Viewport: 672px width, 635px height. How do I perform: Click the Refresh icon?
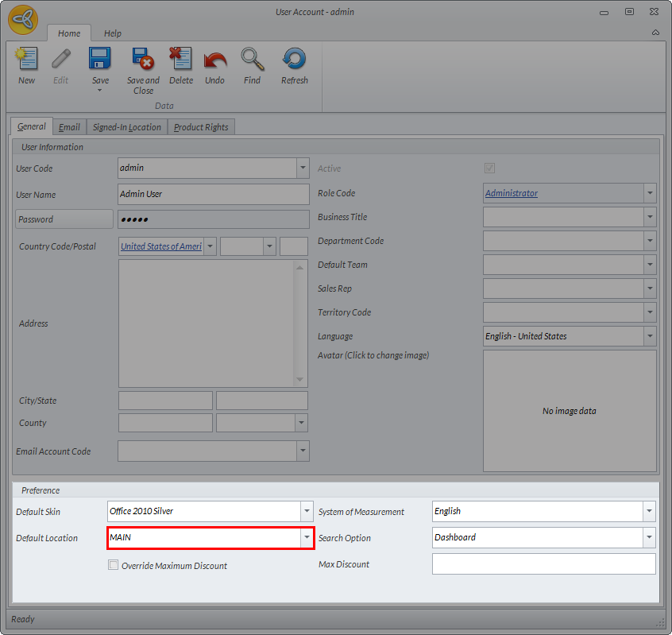pyautogui.click(x=294, y=60)
